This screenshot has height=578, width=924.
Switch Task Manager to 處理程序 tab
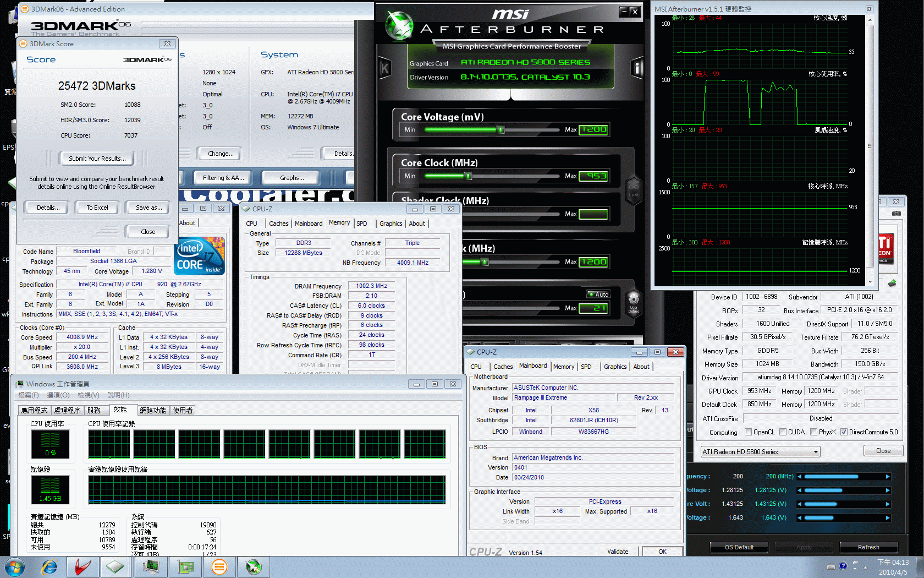click(x=67, y=411)
